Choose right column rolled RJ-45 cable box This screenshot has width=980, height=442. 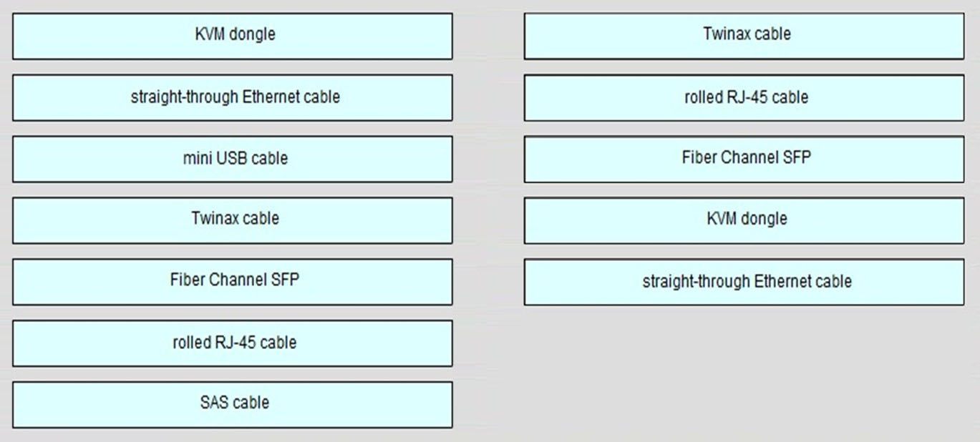[x=744, y=97]
